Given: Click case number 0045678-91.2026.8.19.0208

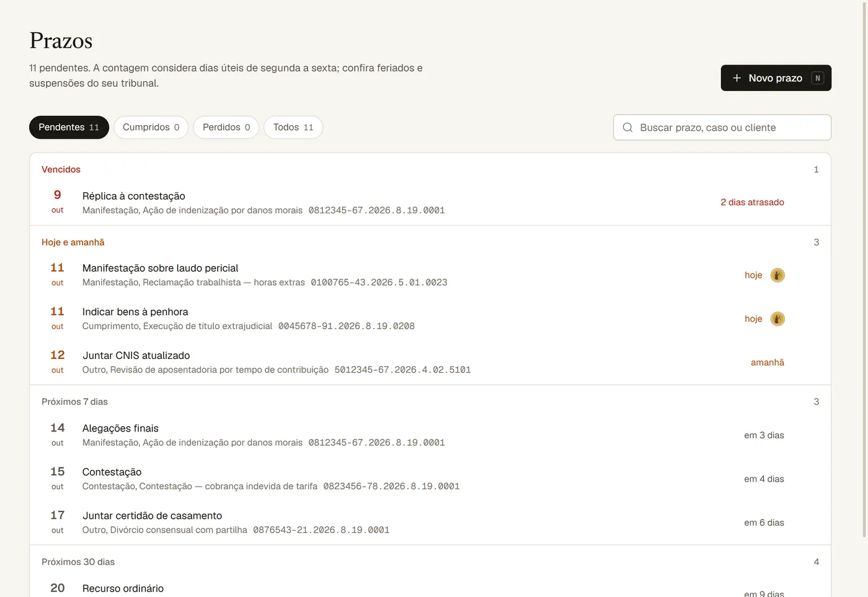Looking at the screenshot, I should [x=347, y=326].
